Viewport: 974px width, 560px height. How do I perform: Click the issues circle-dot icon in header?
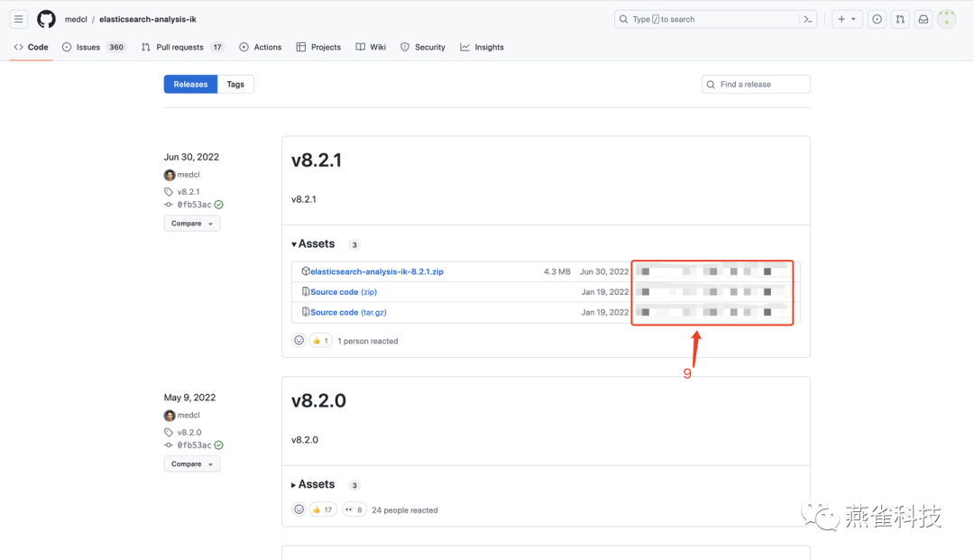877,18
